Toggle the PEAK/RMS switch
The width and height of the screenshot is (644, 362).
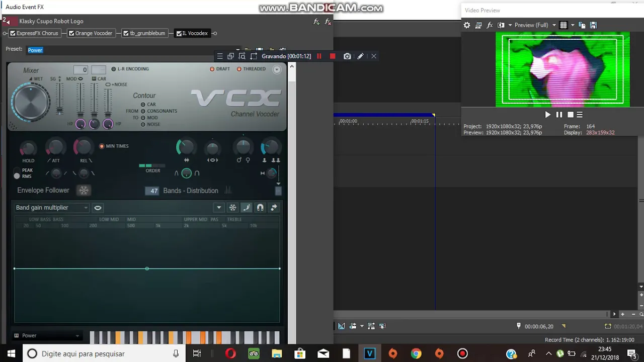[x=17, y=174]
